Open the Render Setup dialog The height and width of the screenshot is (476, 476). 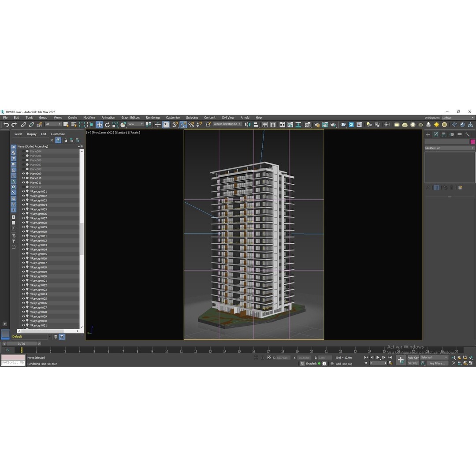point(317,125)
